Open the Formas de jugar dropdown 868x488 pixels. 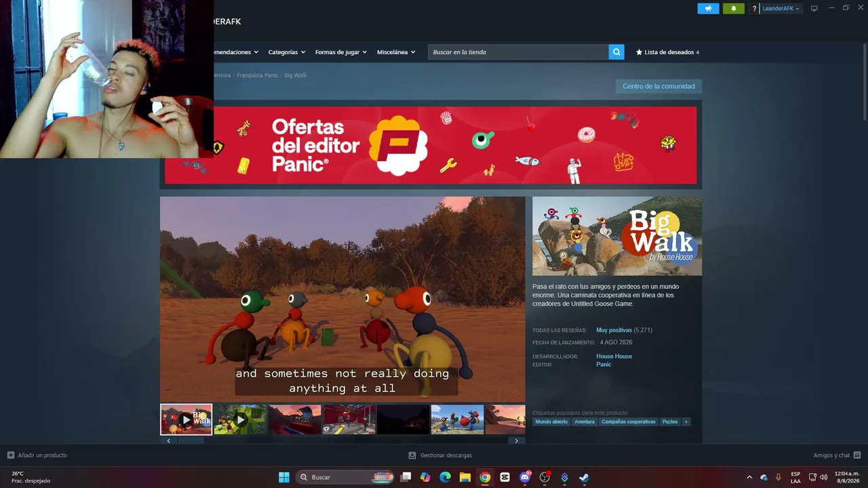[x=340, y=52]
